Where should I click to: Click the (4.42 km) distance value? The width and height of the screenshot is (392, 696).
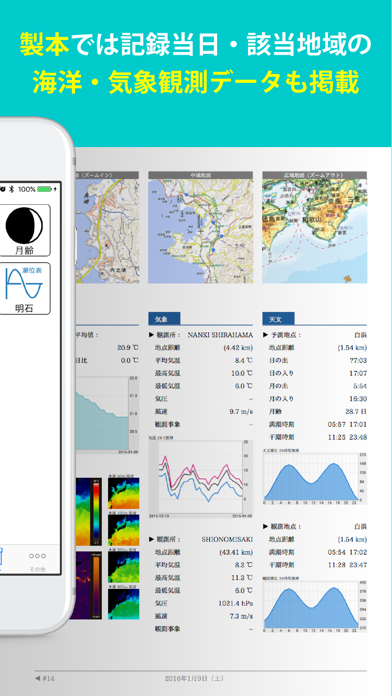[x=238, y=348]
